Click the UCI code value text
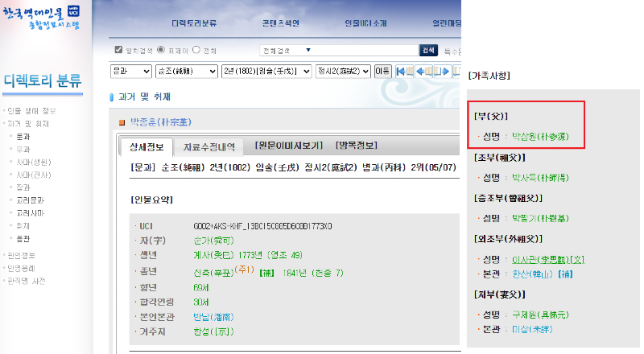The height and width of the screenshot is (354, 644). tap(263, 226)
